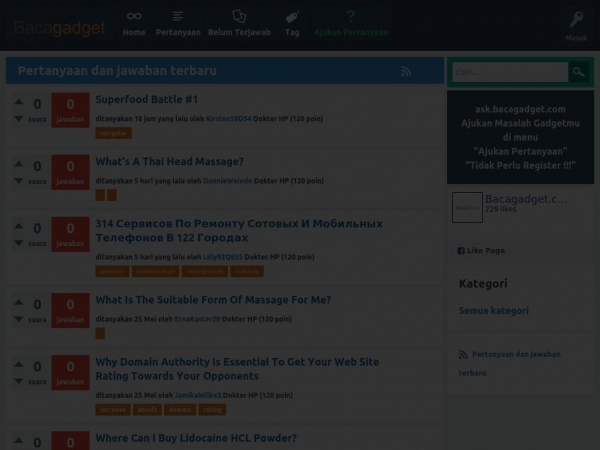This screenshot has width=600, height=450.
Task: Upvote the Suitable Form Of Massage question
Action: point(19,302)
